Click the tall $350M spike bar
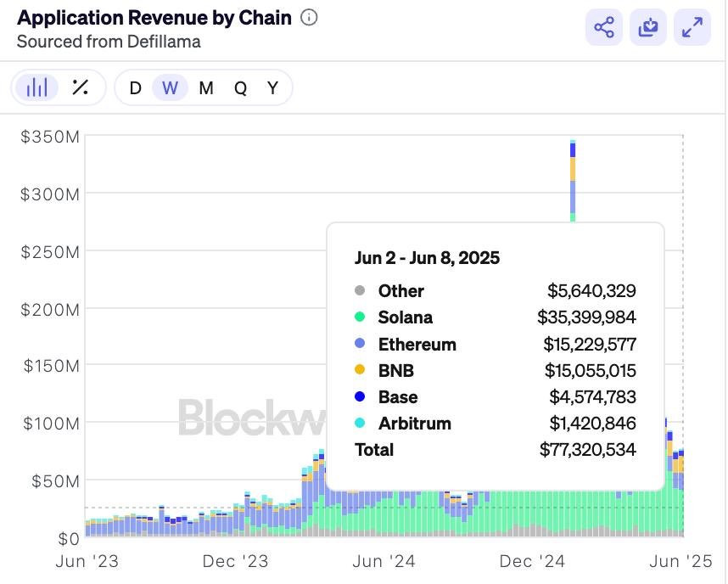728x584 pixels. pyautogui.click(x=573, y=178)
